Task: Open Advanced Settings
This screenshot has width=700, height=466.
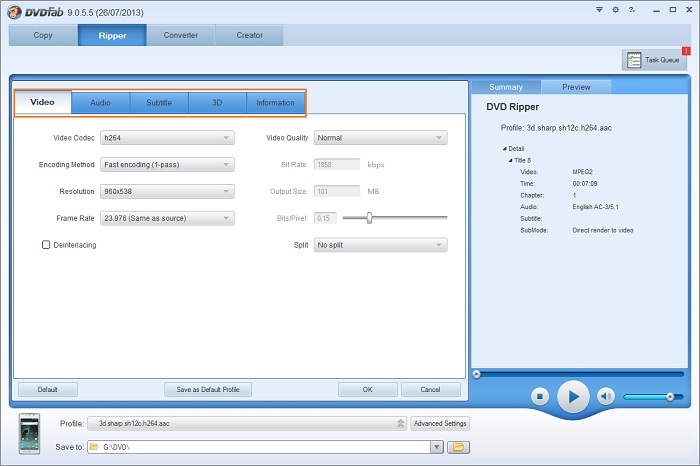Action: [440, 423]
